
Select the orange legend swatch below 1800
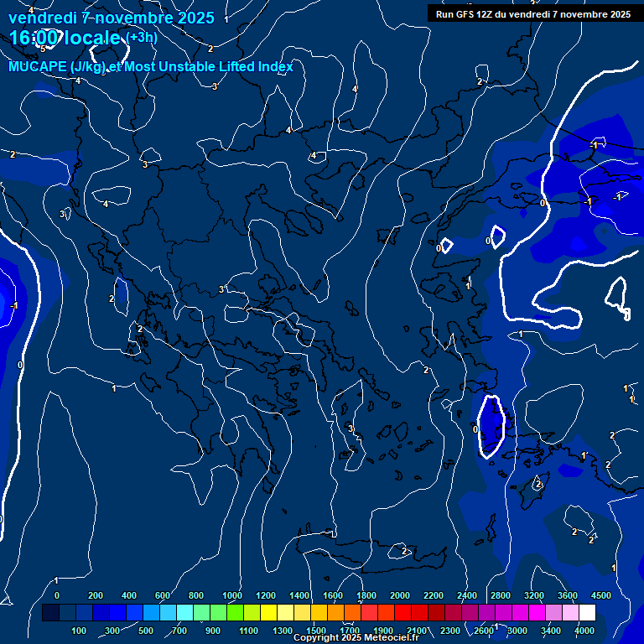(x=353, y=612)
